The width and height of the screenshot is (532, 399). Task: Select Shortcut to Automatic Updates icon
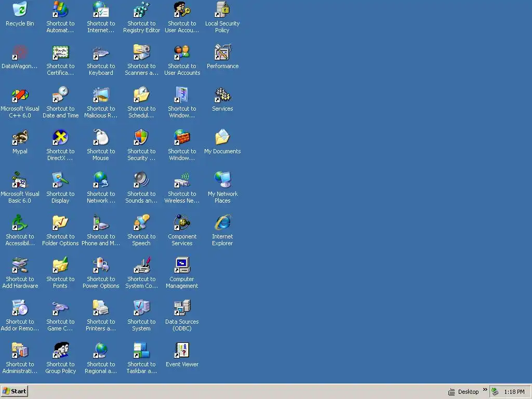click(60, 9)
